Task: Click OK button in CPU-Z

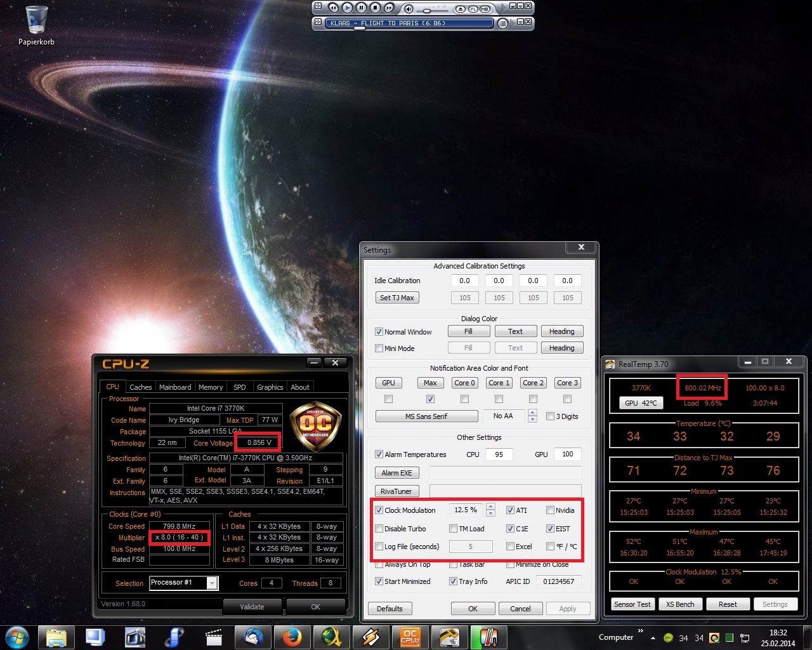Action: click(x=315, y=607)
